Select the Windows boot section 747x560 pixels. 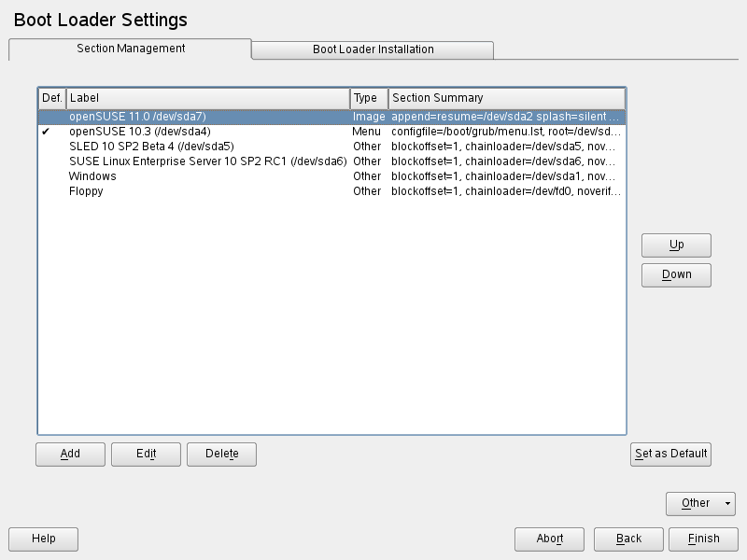coord(332,176)
